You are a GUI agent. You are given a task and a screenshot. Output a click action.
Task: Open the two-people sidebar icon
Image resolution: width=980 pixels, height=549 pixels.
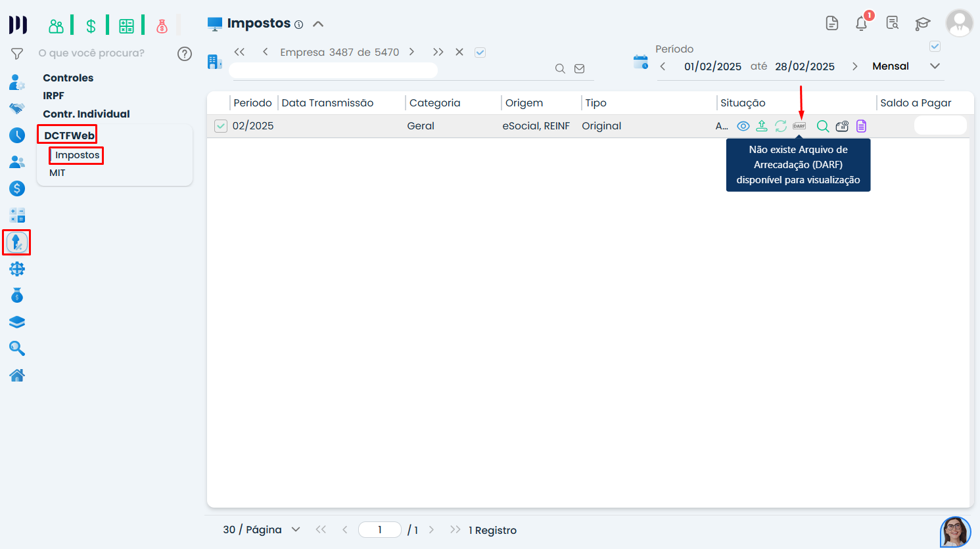click(17, 162)
